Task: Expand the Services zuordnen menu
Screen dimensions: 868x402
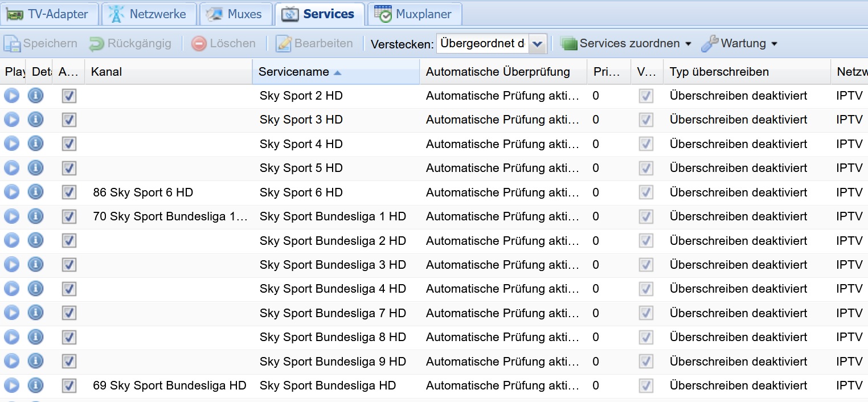Action: [625, 44]
